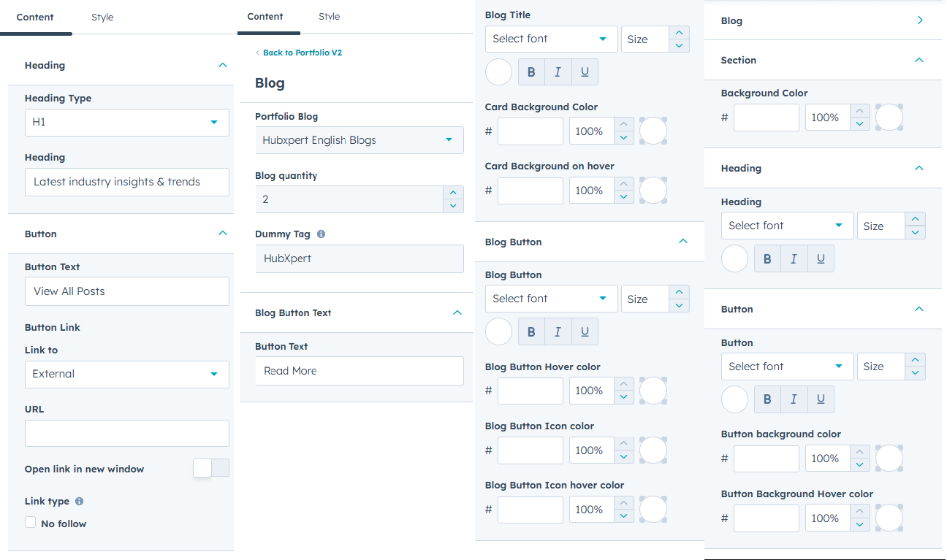Toggle bold for Blog Button font
Viewport: 947px width, 560px height.
[x=531, y=331]
